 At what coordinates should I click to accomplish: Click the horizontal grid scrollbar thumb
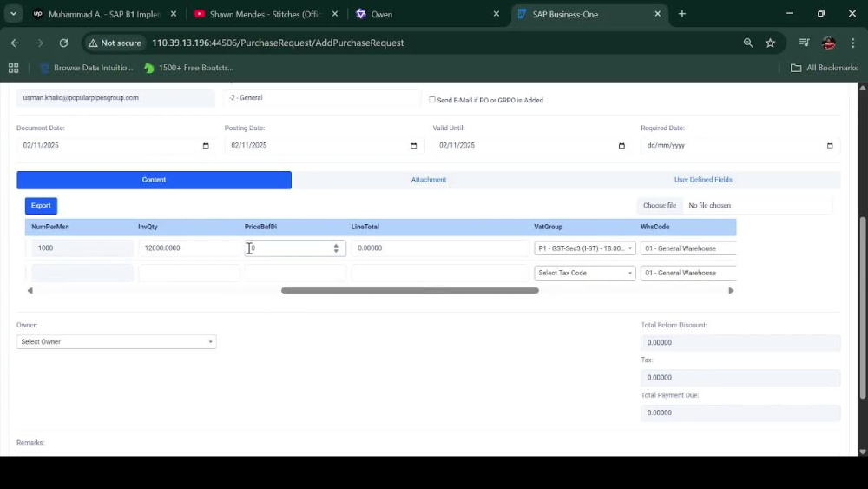pyautogui.click(x=410, y=290)
